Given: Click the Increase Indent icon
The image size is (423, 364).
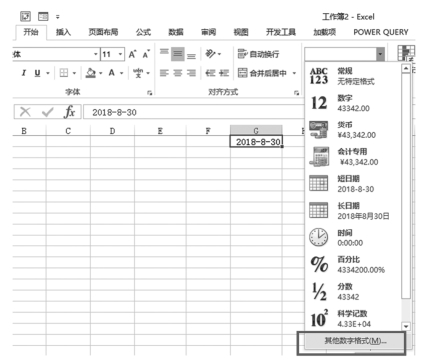Looking at the screenshot, I should point(224,73).
